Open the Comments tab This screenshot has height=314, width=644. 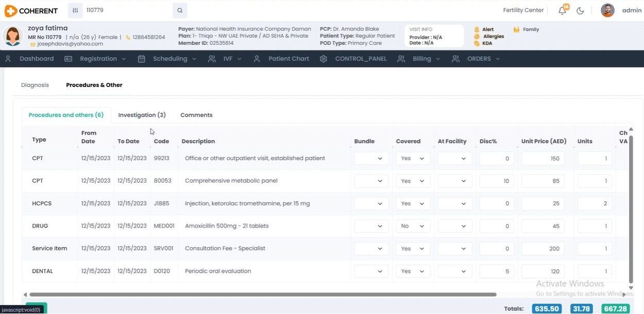[x=196, y=115]
